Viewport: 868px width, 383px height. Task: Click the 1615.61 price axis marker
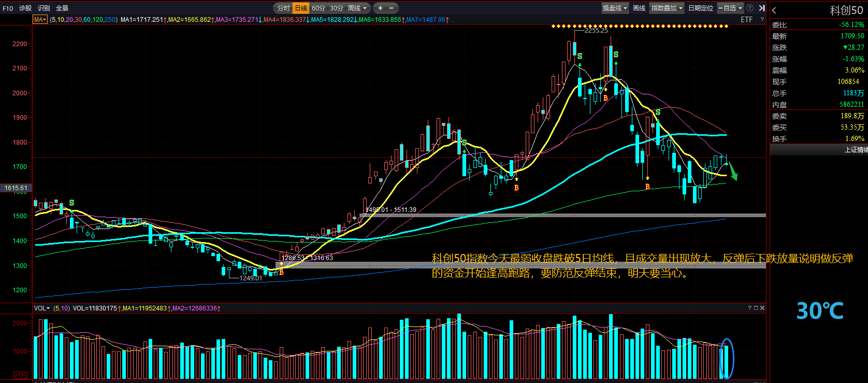point(16,188)
